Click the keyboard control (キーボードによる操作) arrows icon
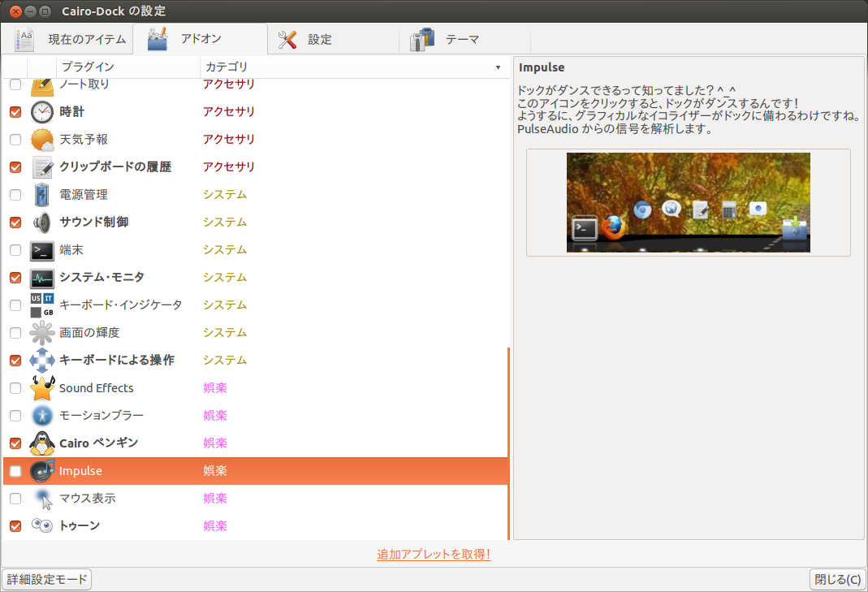Screen dimensions: 868x592 [x=42, y=361]
